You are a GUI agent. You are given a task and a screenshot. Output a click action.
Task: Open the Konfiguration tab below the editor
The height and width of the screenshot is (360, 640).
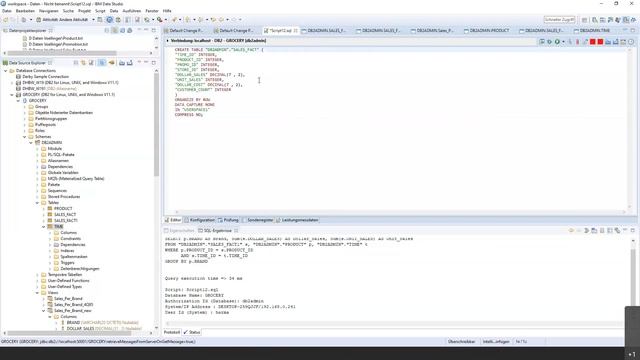(199, 220)
